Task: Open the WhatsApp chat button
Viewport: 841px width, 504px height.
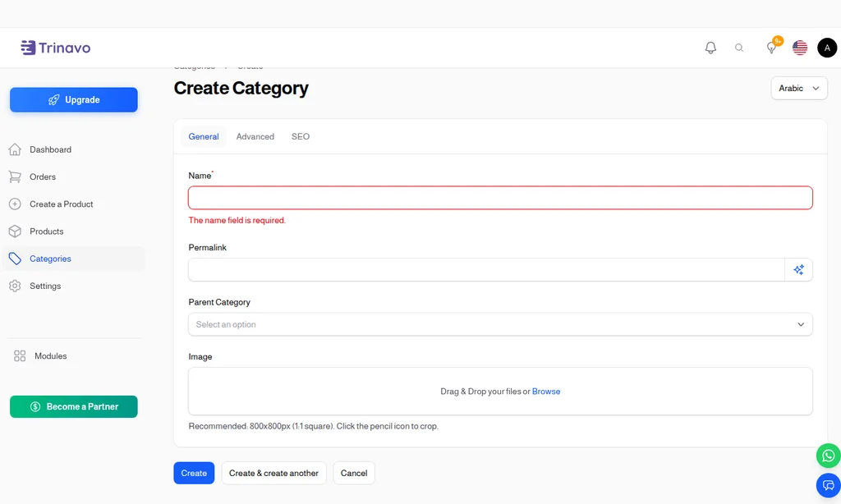Action: 828,456
